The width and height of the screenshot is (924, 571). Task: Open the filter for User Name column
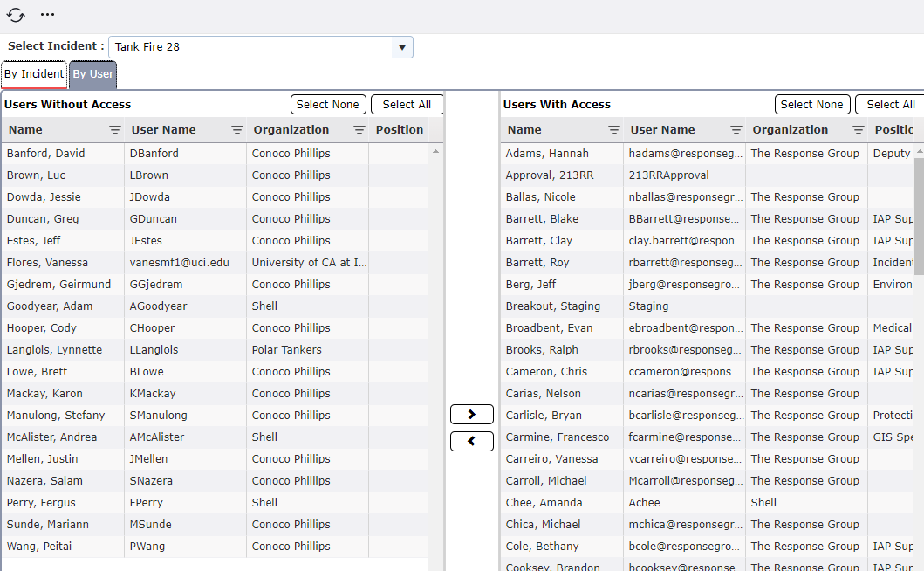(236, 129)
